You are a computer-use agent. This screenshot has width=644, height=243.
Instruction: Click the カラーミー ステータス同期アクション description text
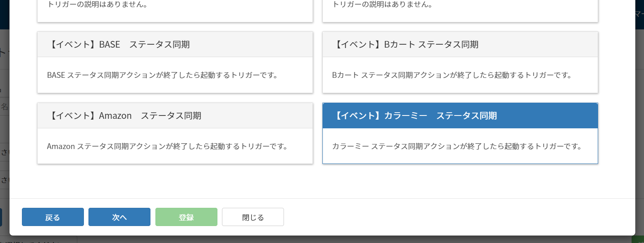(x=457, y=147)
